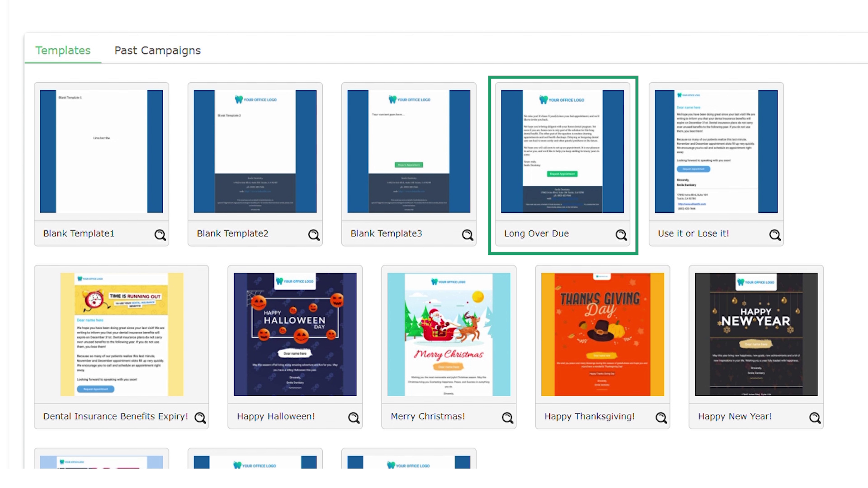This screenshot has height=488, width=868.
Task: Switch to the Templates tab
Action: click(x=63, y=50)
